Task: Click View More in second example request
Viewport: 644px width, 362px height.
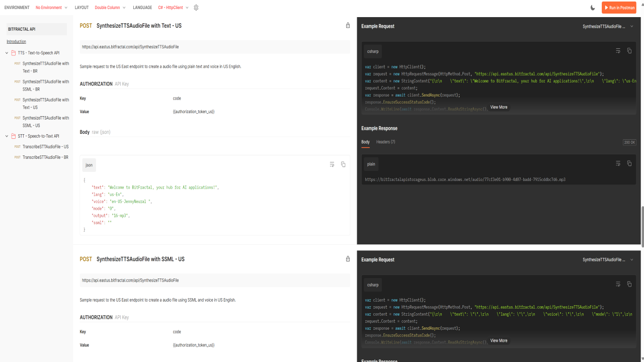Action: (499, 340)
